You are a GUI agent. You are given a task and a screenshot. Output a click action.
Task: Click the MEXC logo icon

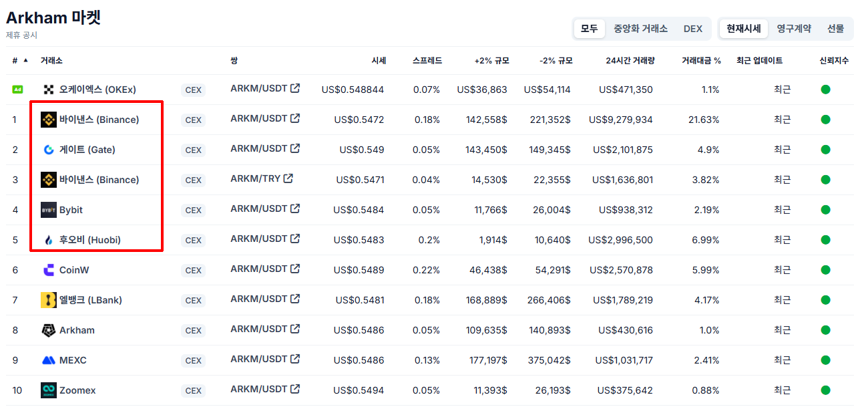point(49,360)
